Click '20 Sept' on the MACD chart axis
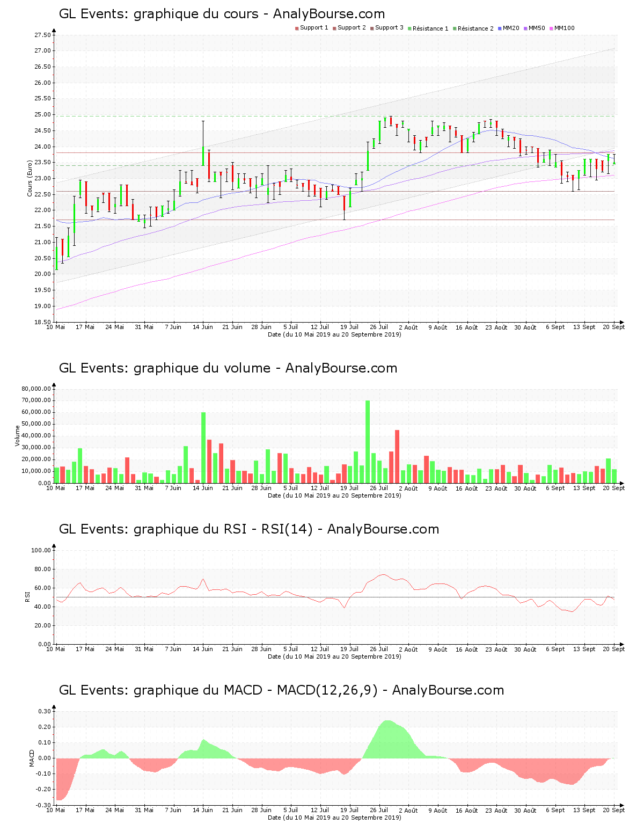This screenshot has width=644, height=832. click(x=614, y=810)
